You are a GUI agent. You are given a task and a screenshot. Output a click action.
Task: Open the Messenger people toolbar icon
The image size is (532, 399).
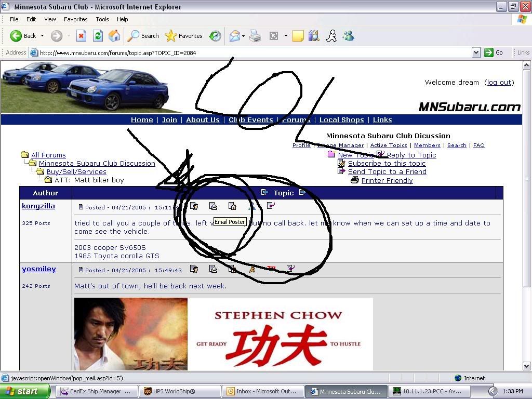349,36
